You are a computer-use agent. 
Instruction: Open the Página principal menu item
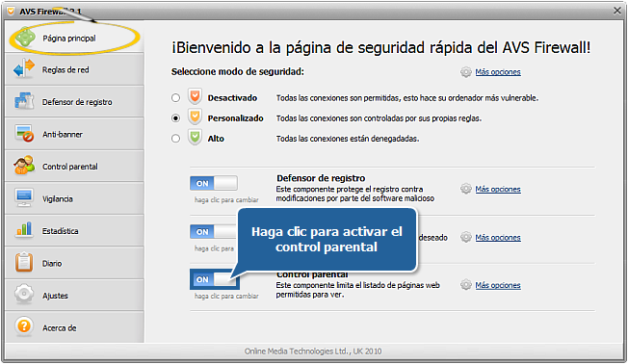(x=74, y=37)
